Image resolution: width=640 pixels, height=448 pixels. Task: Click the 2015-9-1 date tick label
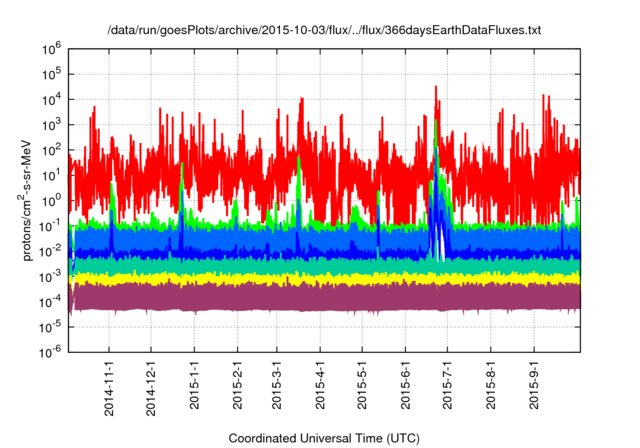click(x=534, y=386)
